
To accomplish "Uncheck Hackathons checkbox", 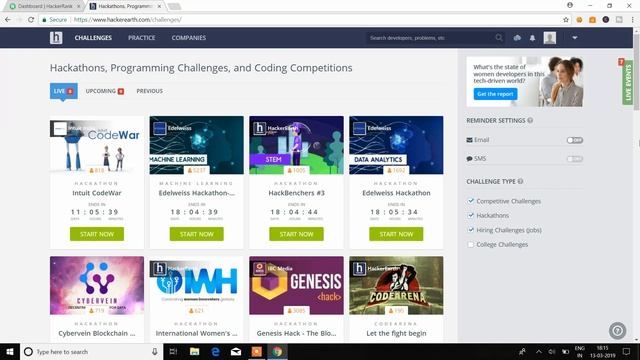I will 471,215.
